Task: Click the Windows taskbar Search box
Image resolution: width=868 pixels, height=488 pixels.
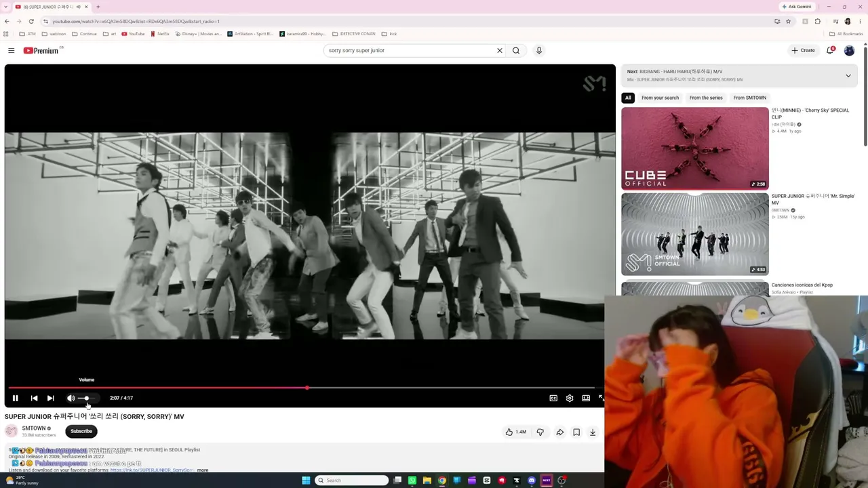Action: pos(353,481)
